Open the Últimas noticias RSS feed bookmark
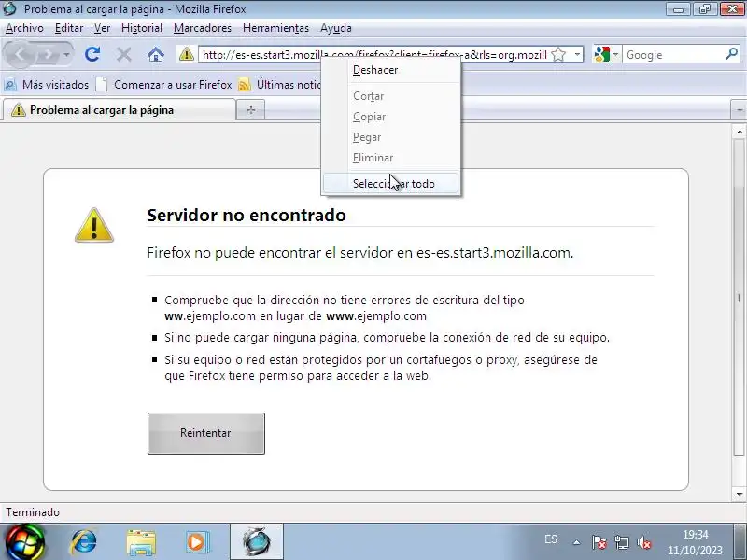 tap(280, 85)
